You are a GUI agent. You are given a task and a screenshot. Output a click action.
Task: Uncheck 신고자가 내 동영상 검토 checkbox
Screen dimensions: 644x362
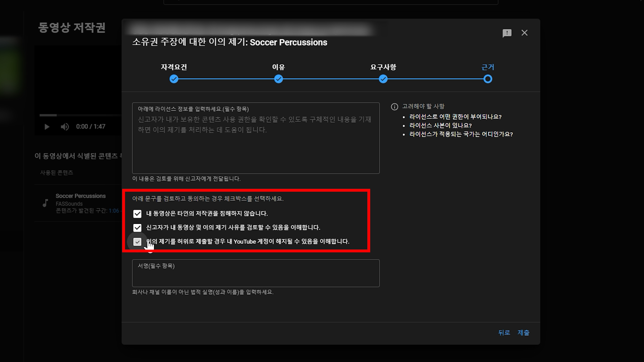(137, 228)
